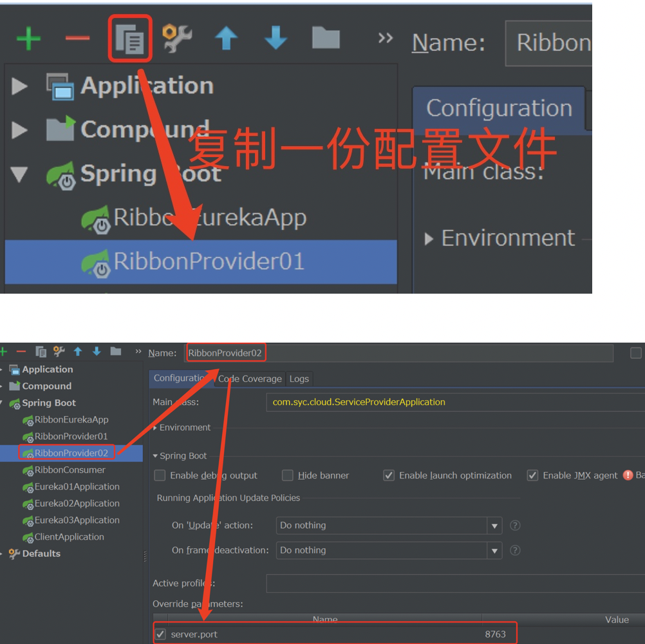Click the 8763 value cell for server.port
The height and width of the screenshot is (644, 645).
[495, 634]
